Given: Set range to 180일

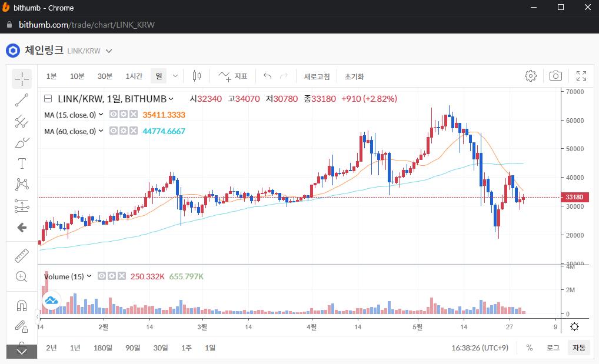Looking at the screenshot, I should pyautogui.click(x=103, y=348).
